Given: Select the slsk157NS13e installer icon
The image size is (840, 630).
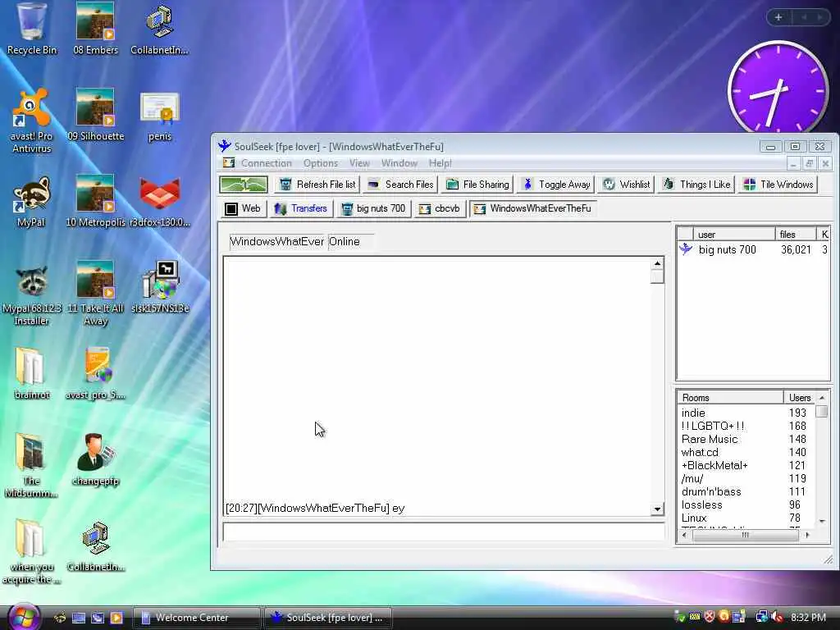Looking at the screenshot, I should [160, 287].
